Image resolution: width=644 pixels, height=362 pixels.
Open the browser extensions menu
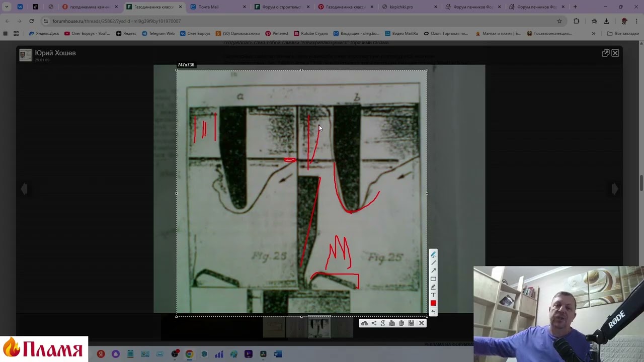click(x=577, y=21)
